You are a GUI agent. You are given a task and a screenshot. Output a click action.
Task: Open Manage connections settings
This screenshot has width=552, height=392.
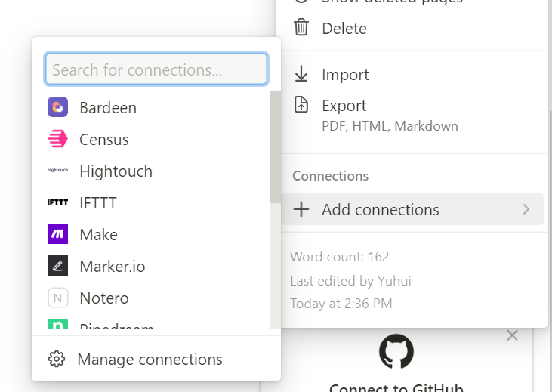point(150,359)
